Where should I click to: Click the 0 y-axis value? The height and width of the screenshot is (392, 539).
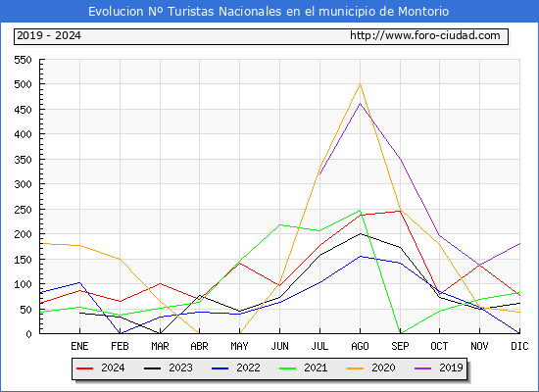click(28, 334)
